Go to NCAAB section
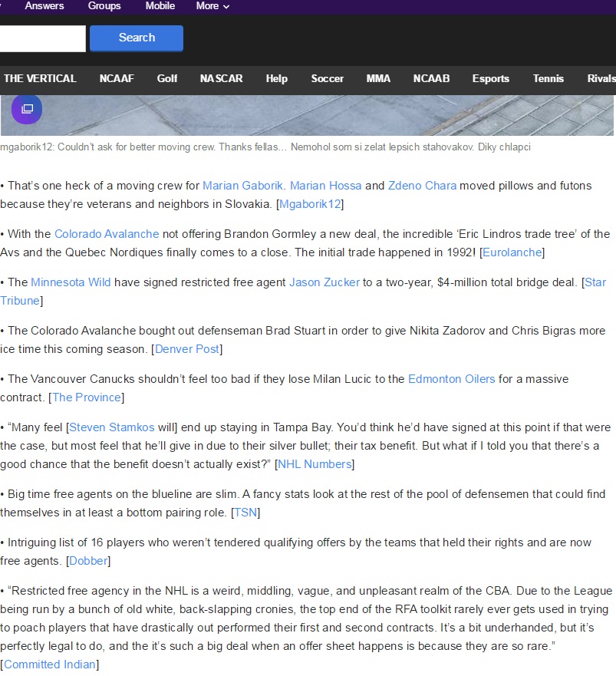This screenshot has width=616, height=676. pyautogui.click(x=431, y=78)
